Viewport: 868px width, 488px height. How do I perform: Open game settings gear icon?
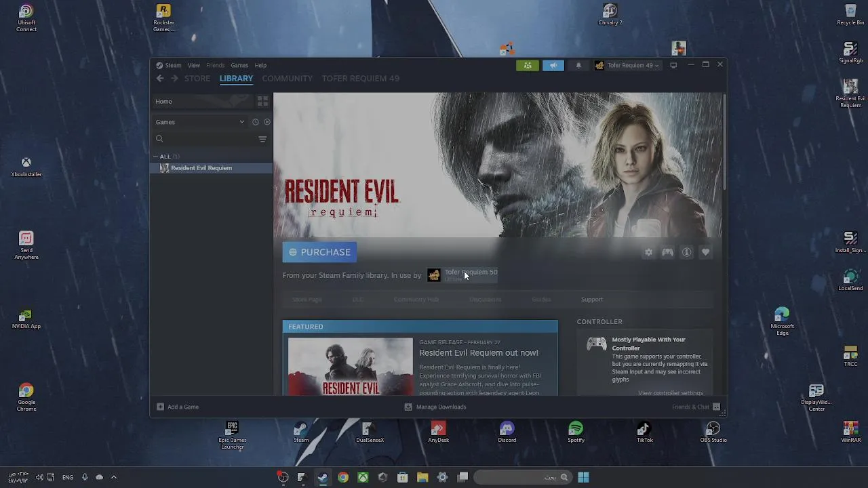tap(648, 252)
